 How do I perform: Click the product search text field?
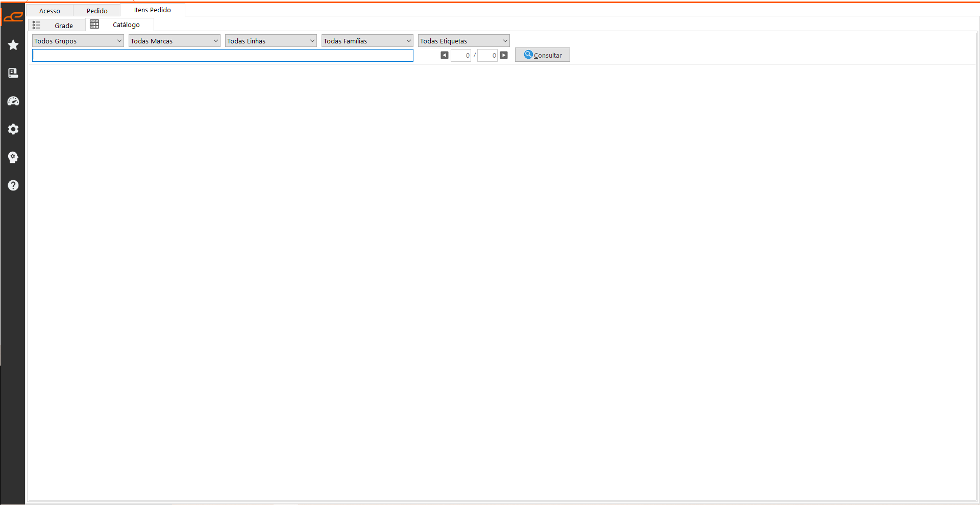click(223, 55)
